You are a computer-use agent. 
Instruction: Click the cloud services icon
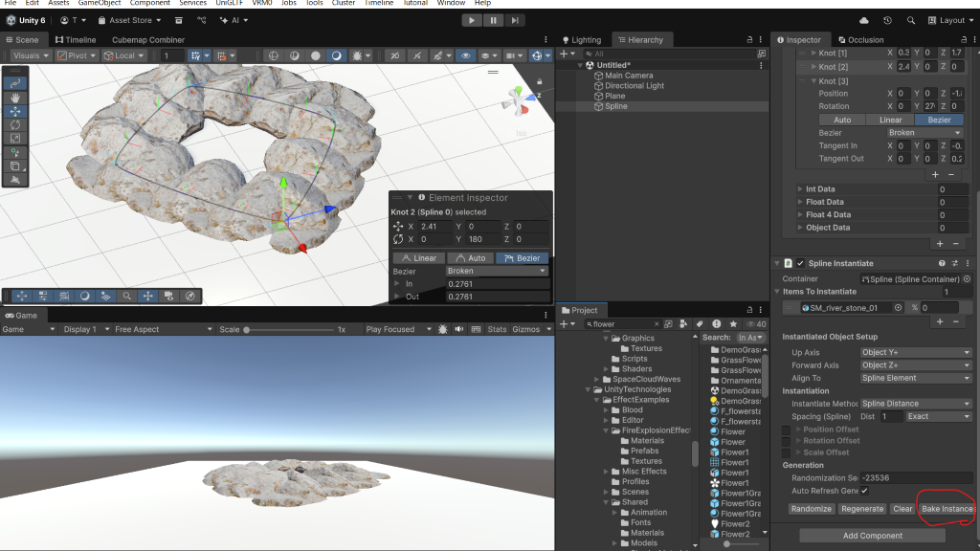pos(864,20)
